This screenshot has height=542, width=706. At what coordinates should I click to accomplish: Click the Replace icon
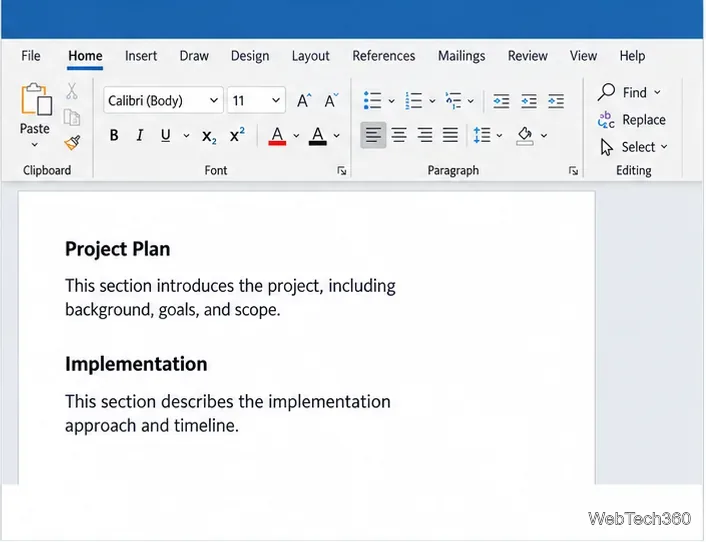tap(606, 120)
